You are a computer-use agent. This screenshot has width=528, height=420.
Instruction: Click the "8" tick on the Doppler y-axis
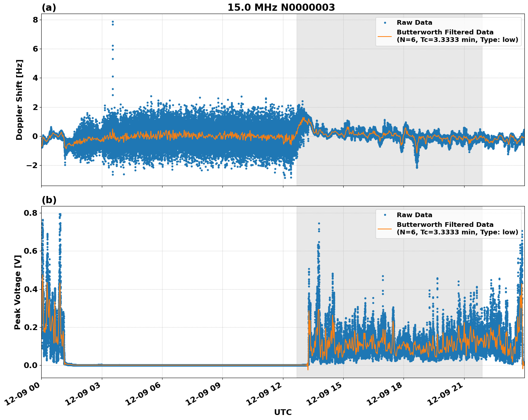point(35,20)
